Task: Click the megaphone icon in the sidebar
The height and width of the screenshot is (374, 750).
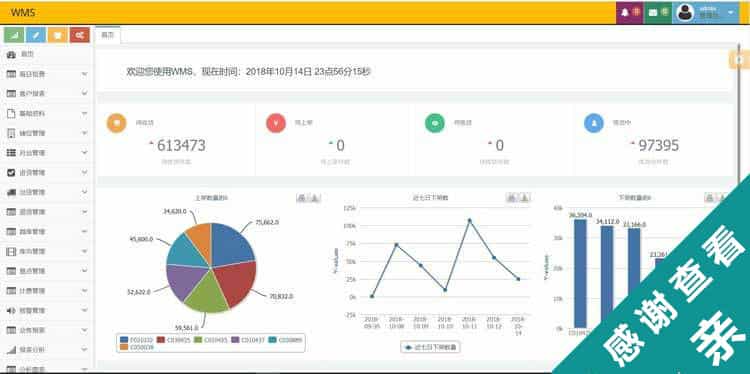Action: pos(11,310)
